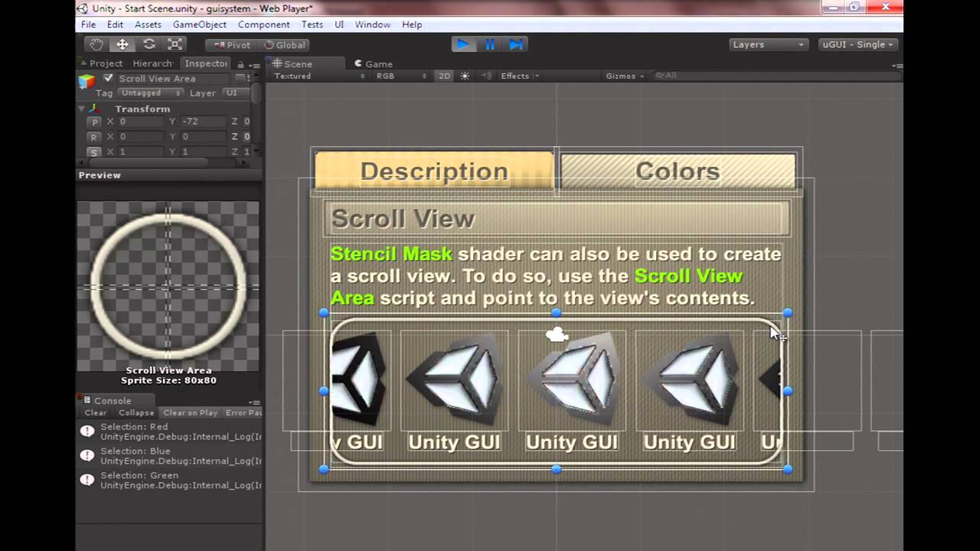Screen dimensions: 980x551
Task: Toggle the Inspector lock icon
Action: coord(240,64)
